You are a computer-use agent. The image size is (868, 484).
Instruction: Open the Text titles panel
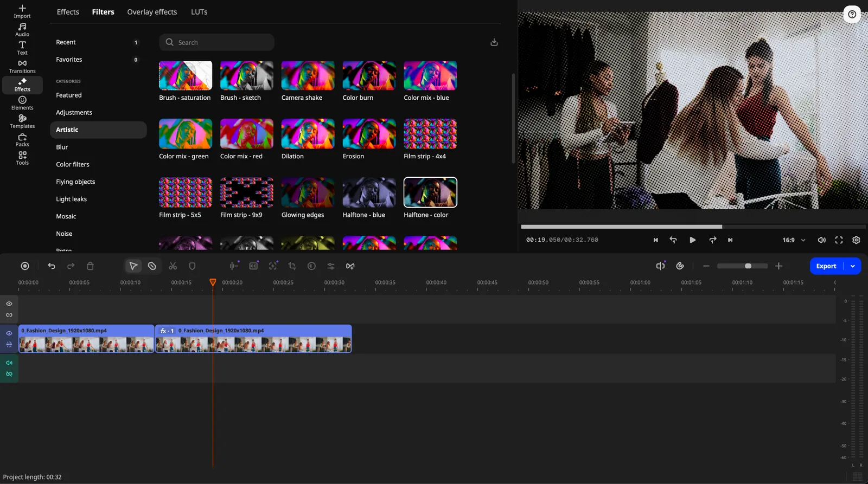(22, 48)
